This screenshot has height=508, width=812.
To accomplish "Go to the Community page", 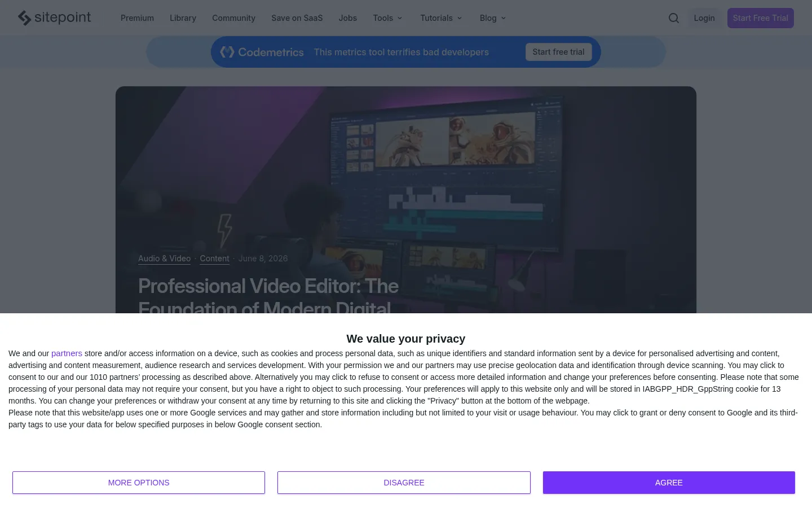I will [233, 18].
